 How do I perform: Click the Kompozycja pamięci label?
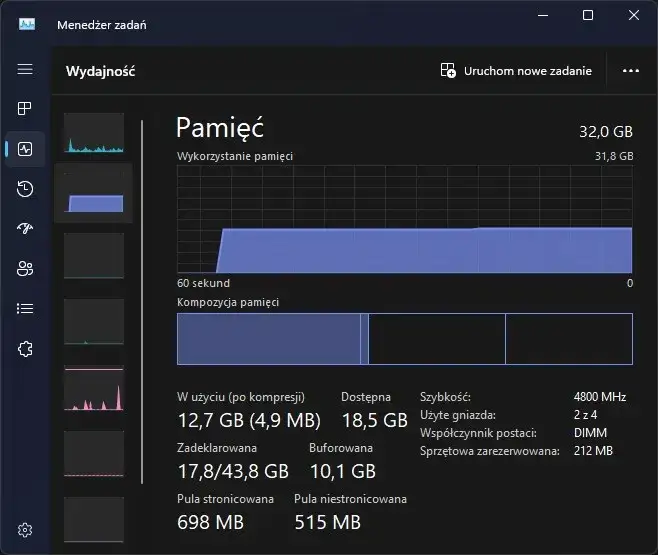point(228,302)
